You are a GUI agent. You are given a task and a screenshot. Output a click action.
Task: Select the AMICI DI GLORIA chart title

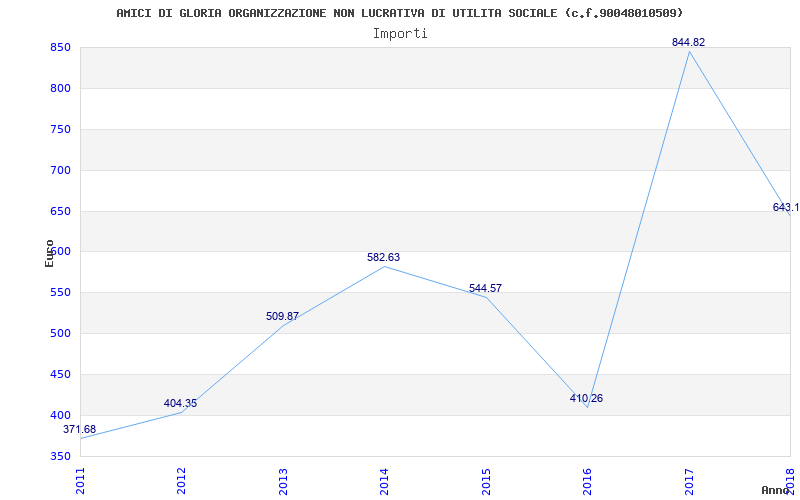[399, 13]
